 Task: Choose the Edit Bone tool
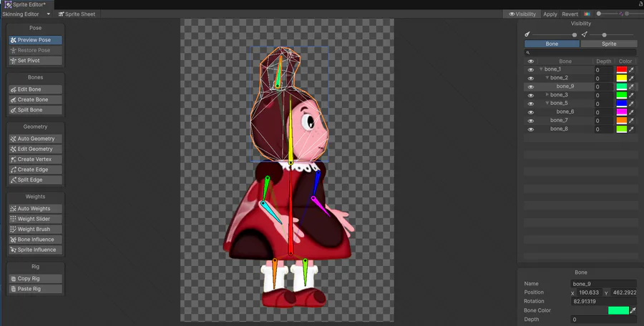click(35, 89)
